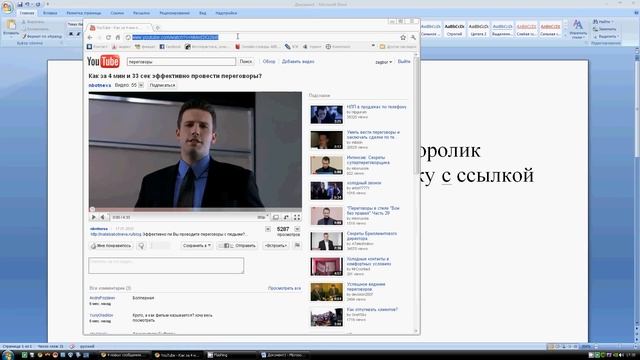
Task: Open the 'НЛП в продажах по телефону' video thumbnail
Action: (x=326, y=115)
